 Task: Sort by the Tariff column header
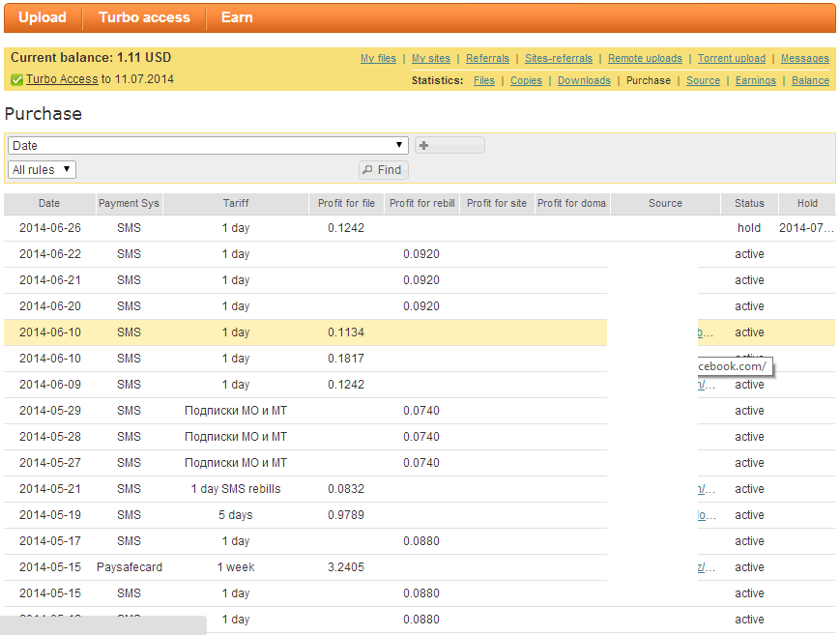236,203
